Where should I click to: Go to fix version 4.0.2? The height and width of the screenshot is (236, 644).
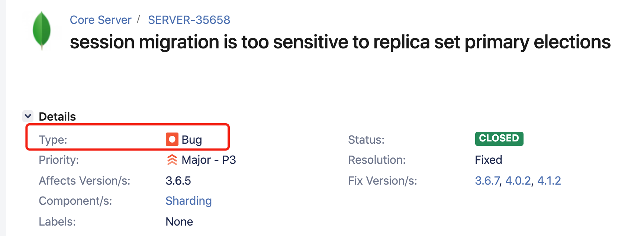(x=518, y=181)
